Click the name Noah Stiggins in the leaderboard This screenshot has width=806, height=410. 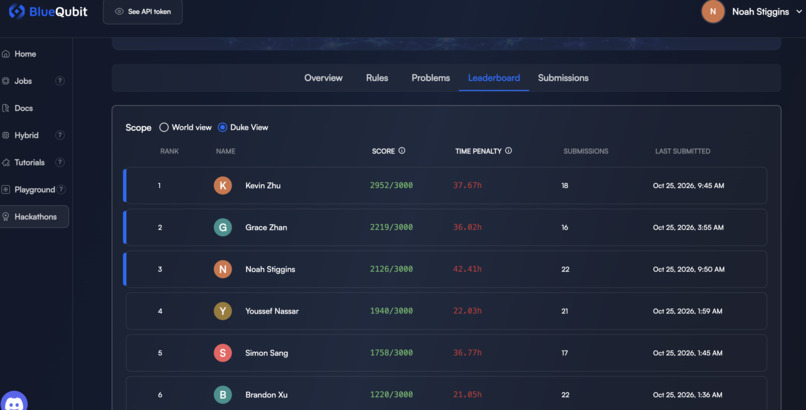tap(270, 269)
